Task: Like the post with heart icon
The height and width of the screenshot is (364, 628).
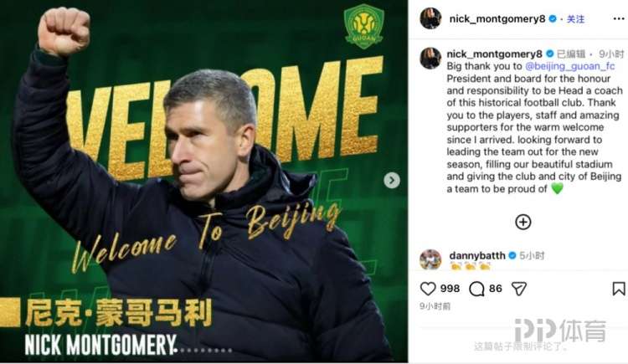Action: (428, 289)
